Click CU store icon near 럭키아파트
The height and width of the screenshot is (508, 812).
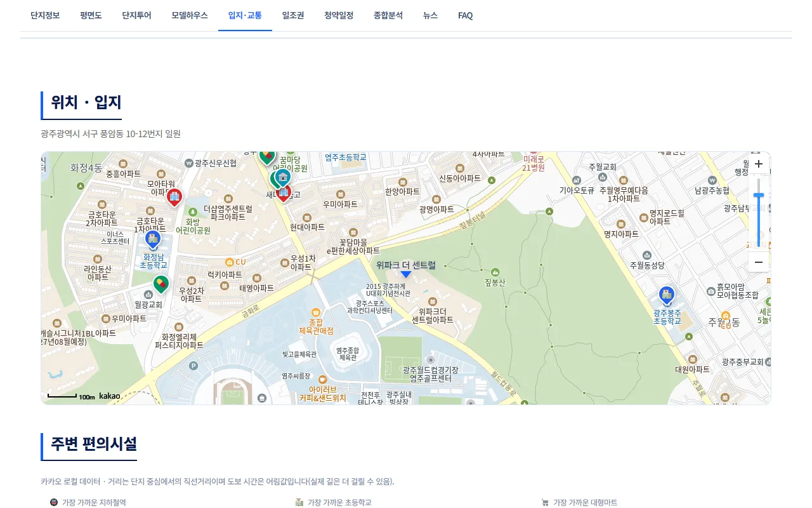click(x=230, y=262)
